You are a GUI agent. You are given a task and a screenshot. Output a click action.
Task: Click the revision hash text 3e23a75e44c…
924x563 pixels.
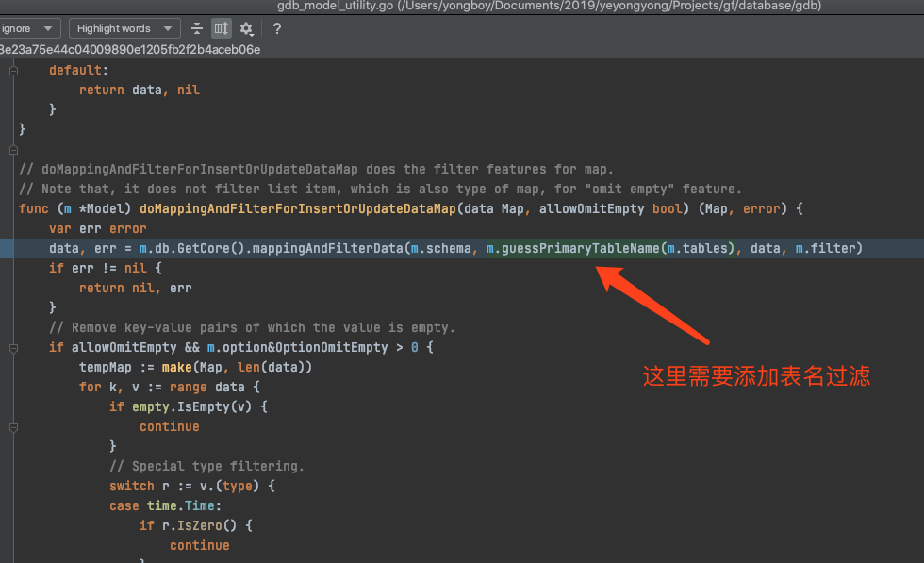click(130, 50)
